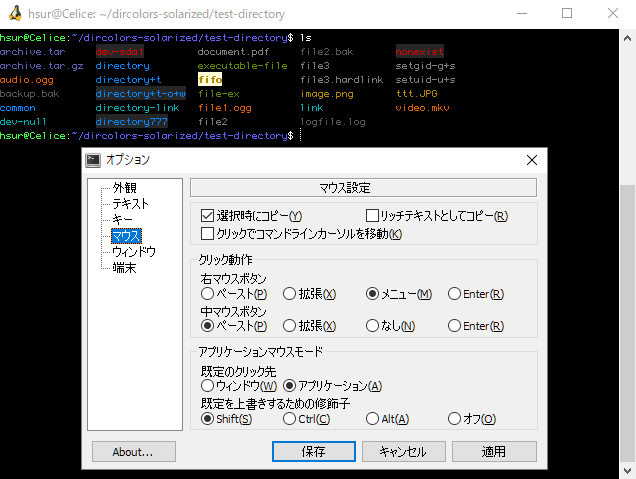Toggle リッチテキストとしてコピー checkbox
The image size is (636, 479).
tap(373, 216)
